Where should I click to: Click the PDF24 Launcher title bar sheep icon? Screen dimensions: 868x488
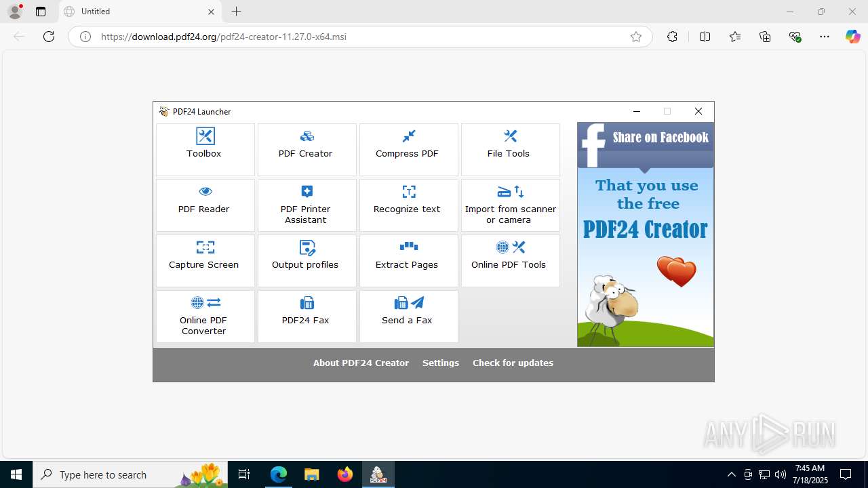[164, 111]
